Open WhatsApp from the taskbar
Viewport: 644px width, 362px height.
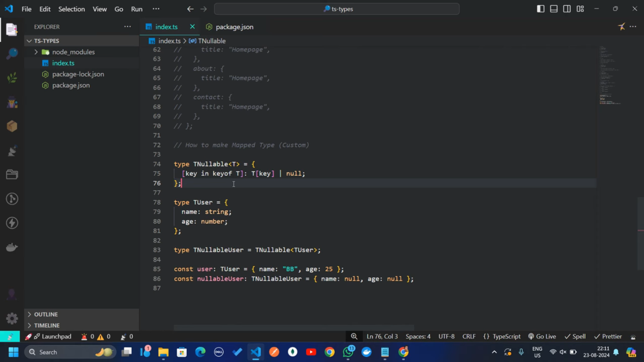point(348,352)
